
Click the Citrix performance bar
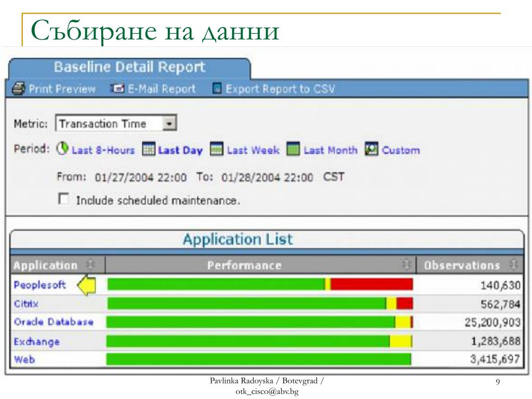click(x=260, y=303)
